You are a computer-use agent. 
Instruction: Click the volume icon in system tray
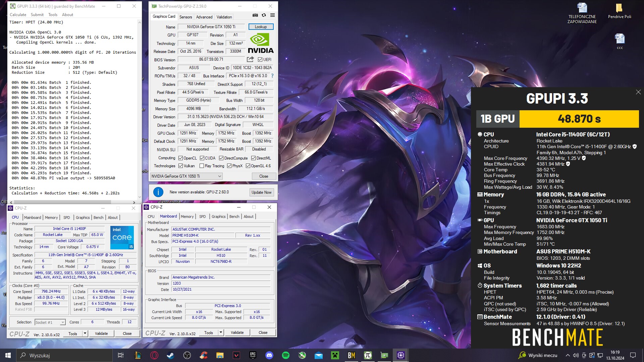576,355
